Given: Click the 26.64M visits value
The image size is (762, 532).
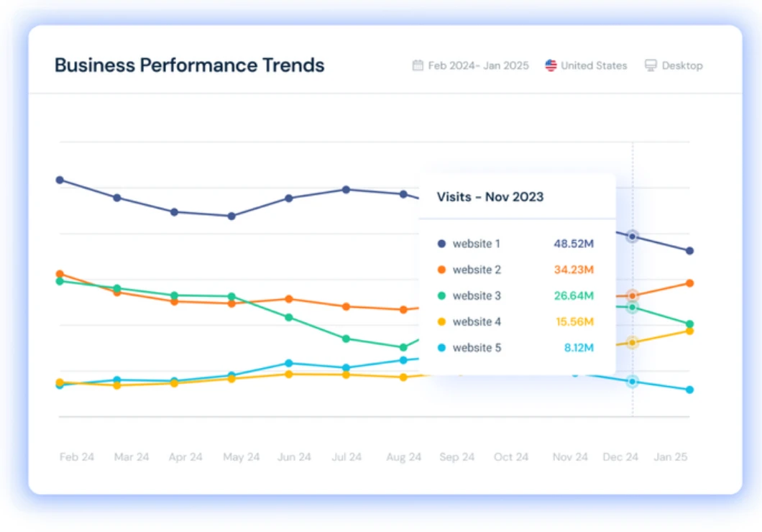Looking at the screenshot, I should point(574,295).
